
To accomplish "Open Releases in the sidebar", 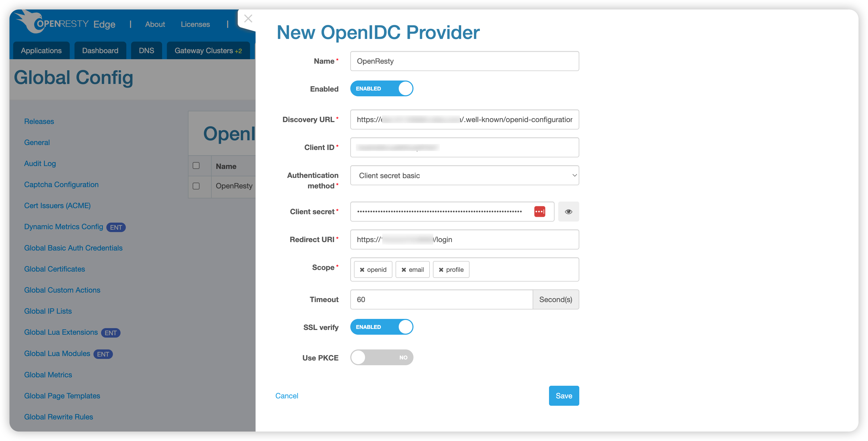I will pos(39,121).
